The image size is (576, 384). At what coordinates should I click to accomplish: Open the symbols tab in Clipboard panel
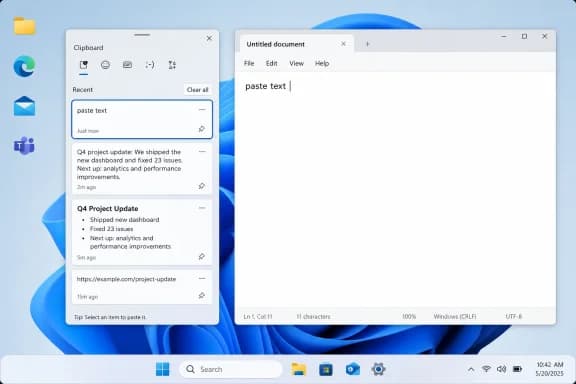pos(172,65)
